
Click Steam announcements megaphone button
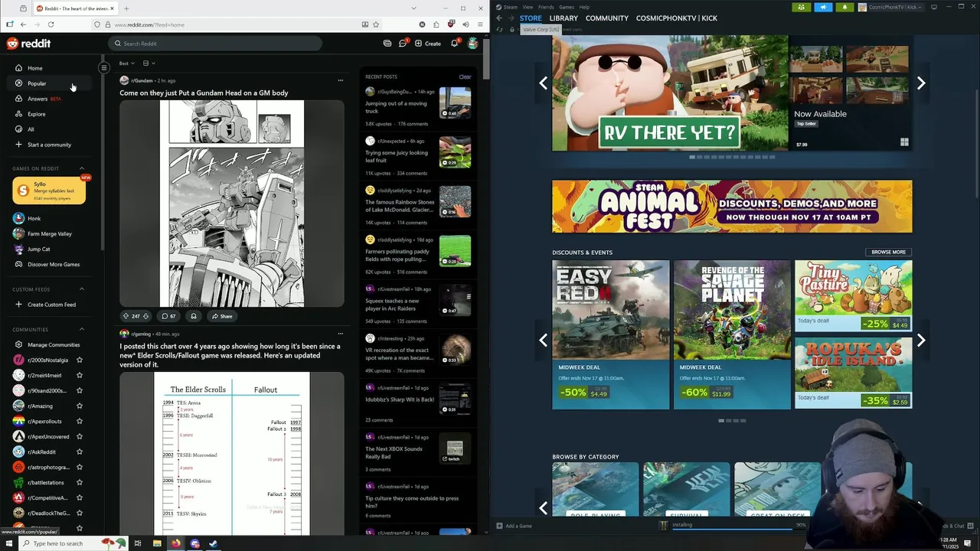[823, 7]
